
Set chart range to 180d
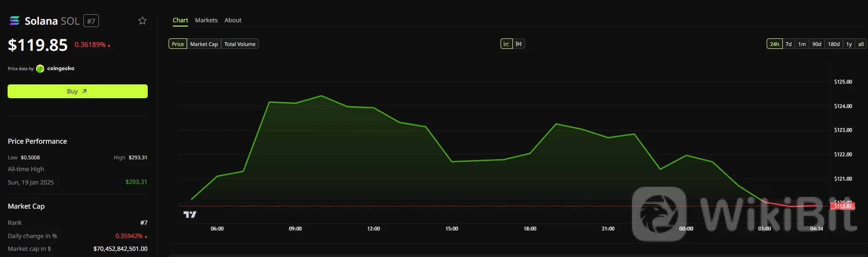pos(834,44)
